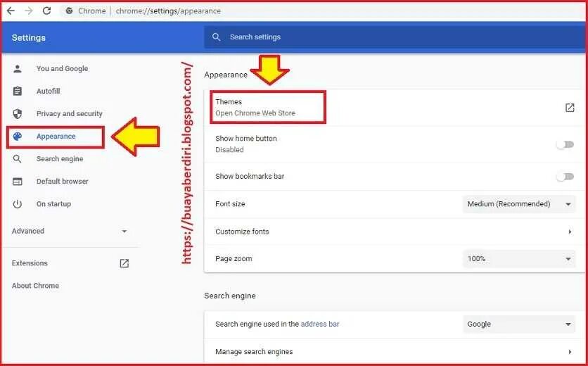The width and height of the screenshot is (588, 366).
Task: Click the address bar URL chrome://settings/appearance
Action: (168, 11)
